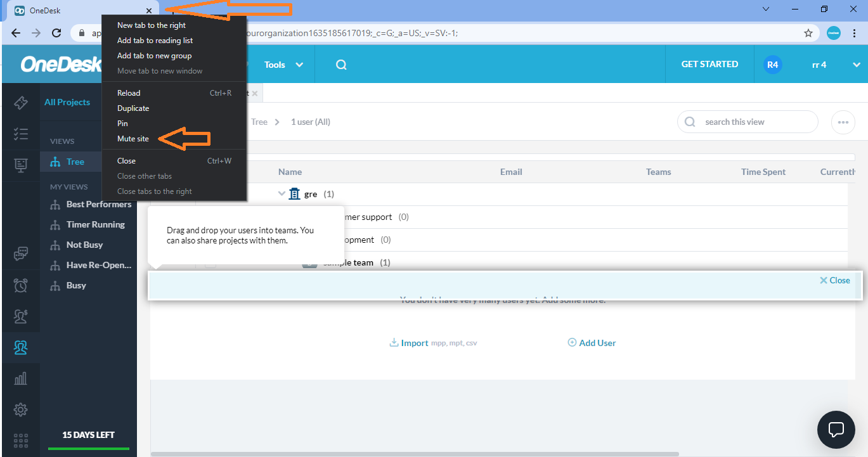The width and height of the screenshot is (868, 457).
Task: Open the Timesheets alarm clock icon
Action: pos(20,285)
